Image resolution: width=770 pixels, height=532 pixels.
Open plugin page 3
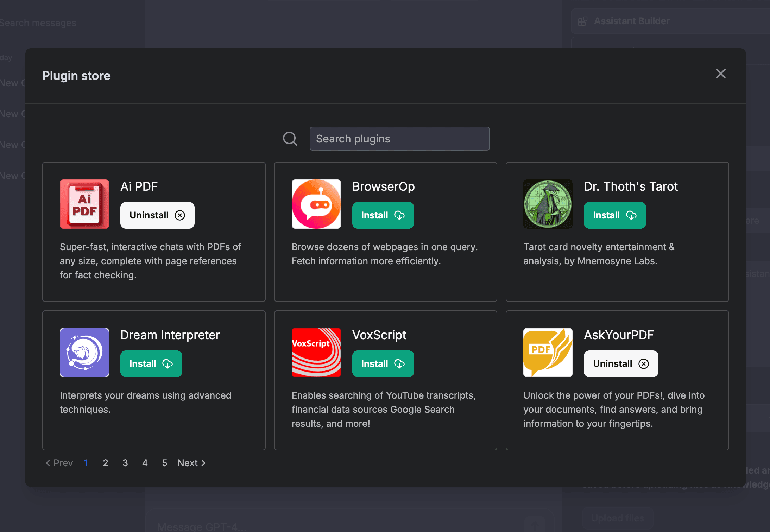(x=125, y=463)
